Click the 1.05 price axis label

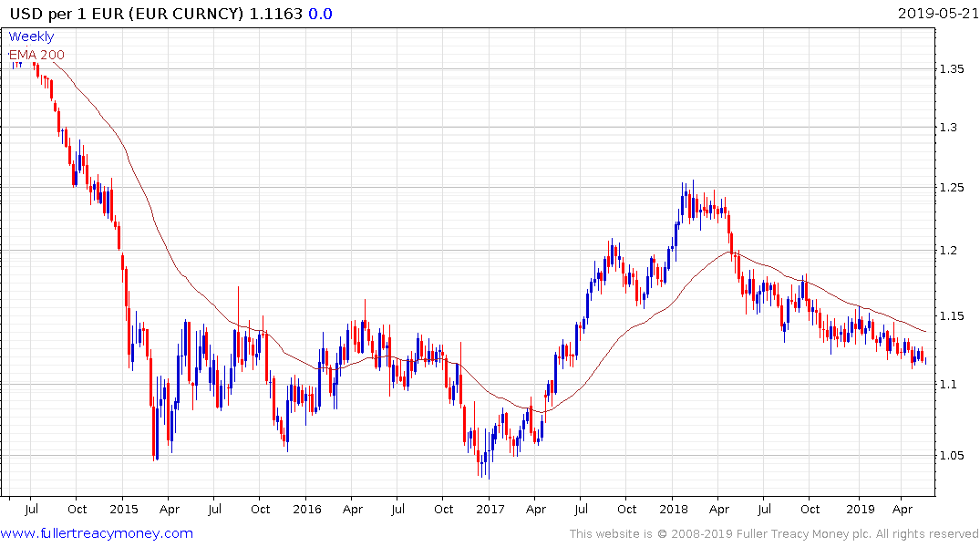click(x=952, y=456)
